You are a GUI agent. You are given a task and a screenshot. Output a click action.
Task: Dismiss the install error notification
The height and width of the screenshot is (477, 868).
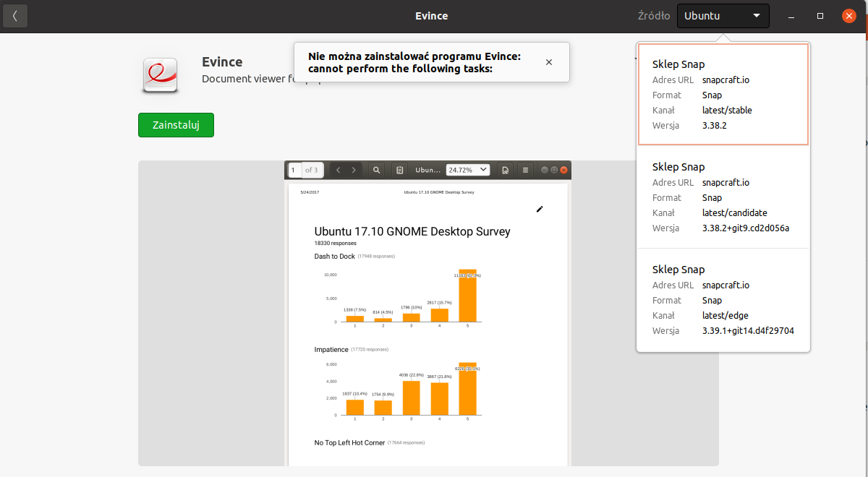(x=549, y=62)
